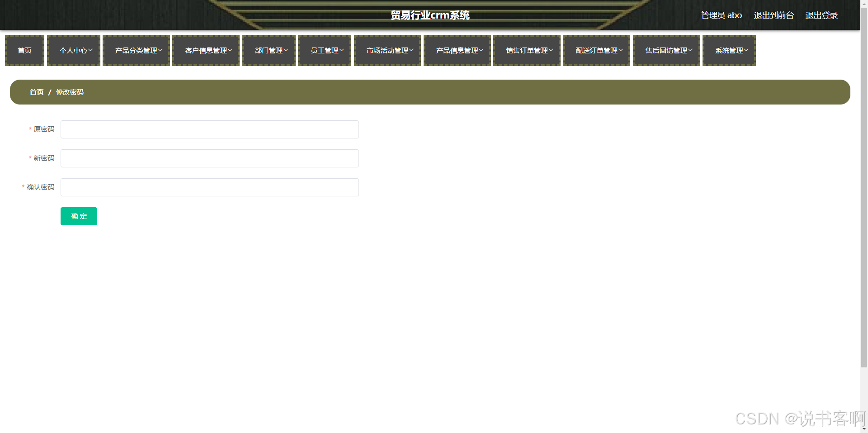Click the 首页 breadcrumb link
This screenshot has height=433, width=868.
[37, 92]
